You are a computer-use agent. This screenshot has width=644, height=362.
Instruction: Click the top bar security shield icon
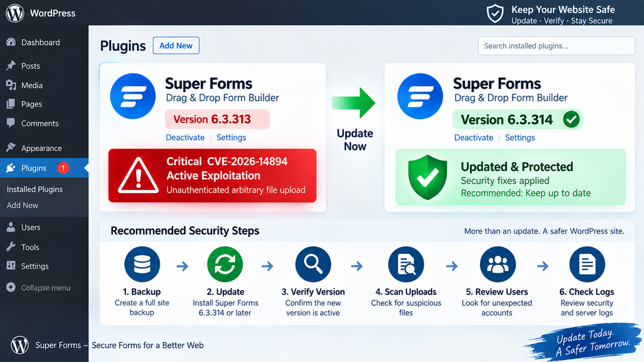coord(495,14)
